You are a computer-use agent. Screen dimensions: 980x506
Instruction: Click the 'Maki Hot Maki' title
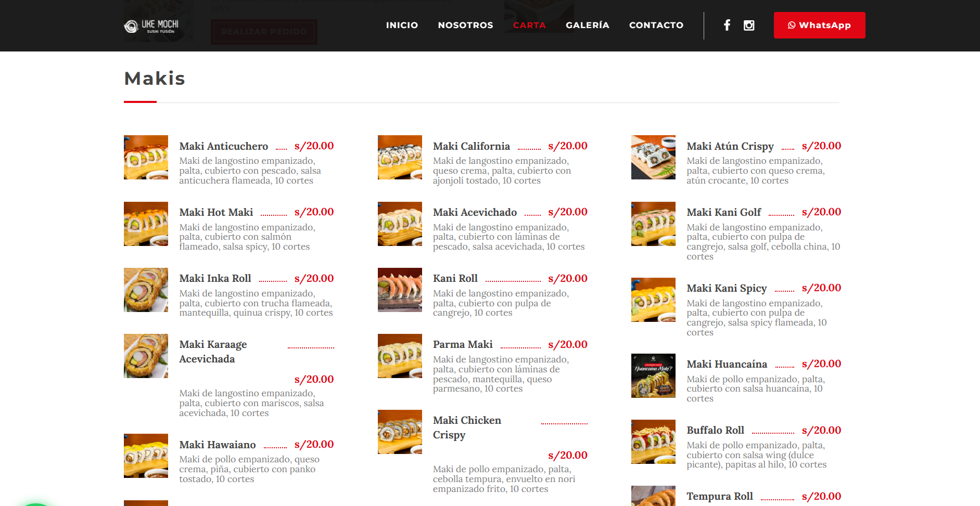[x=216, y=212]
